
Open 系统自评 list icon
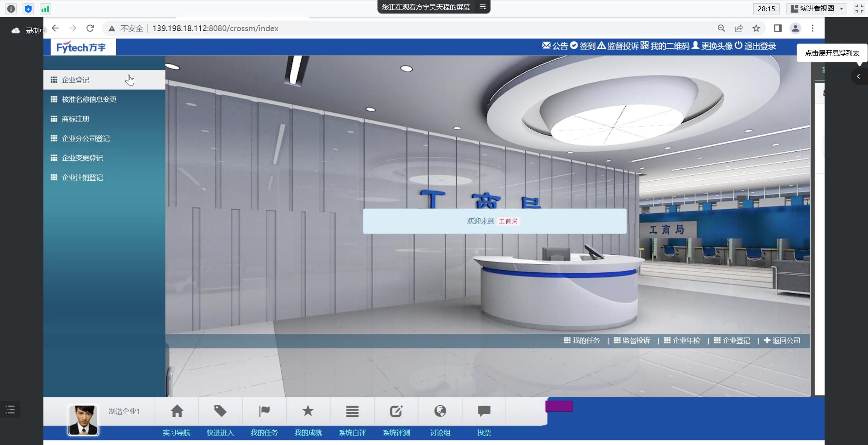352,411
